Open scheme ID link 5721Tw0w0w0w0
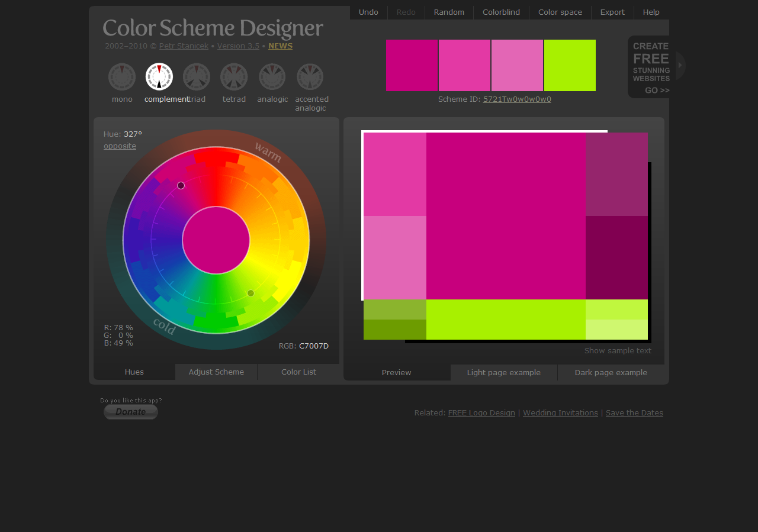Image resolution: width=758 pixels, height=532 pixels. [x=516, y=99]
